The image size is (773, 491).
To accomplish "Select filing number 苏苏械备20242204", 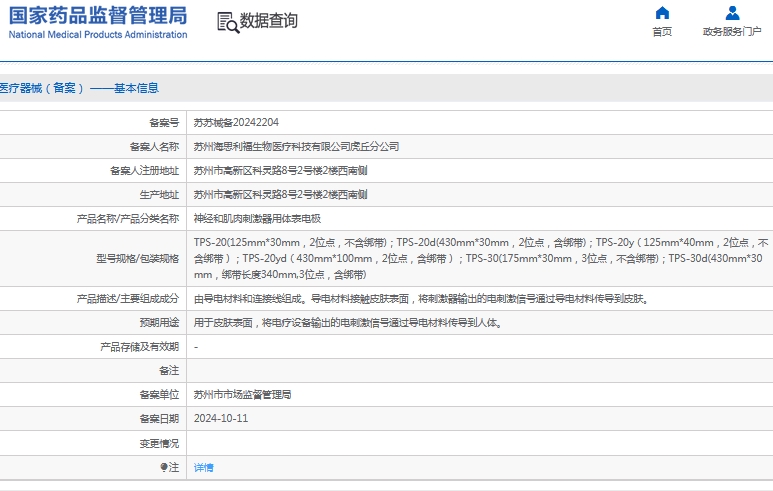I will (236, 122).
